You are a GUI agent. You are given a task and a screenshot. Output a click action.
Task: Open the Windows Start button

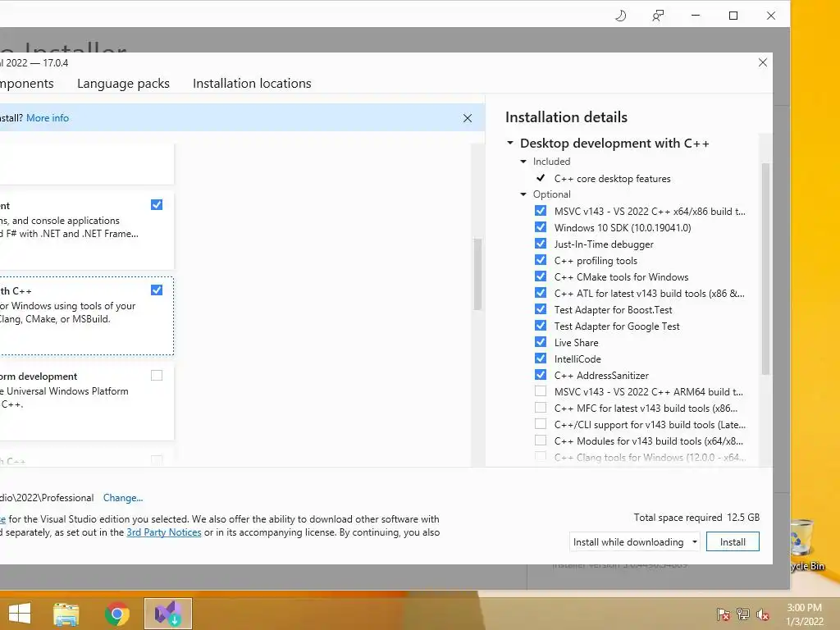[x=20, y=614]
